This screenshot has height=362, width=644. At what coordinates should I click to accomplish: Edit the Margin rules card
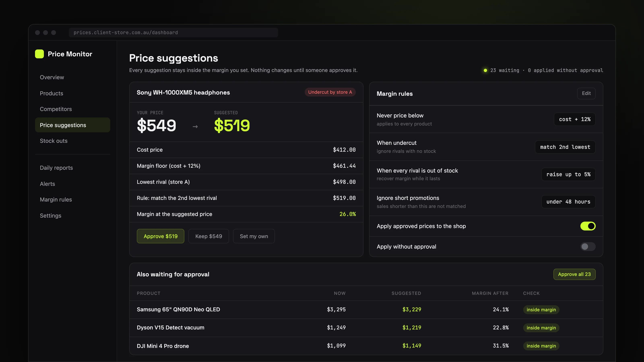point(586,93)
